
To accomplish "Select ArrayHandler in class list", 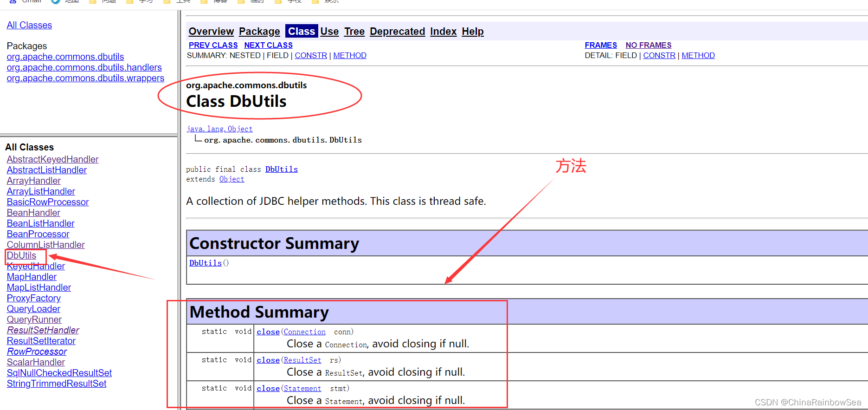I will tap(33, 181).
